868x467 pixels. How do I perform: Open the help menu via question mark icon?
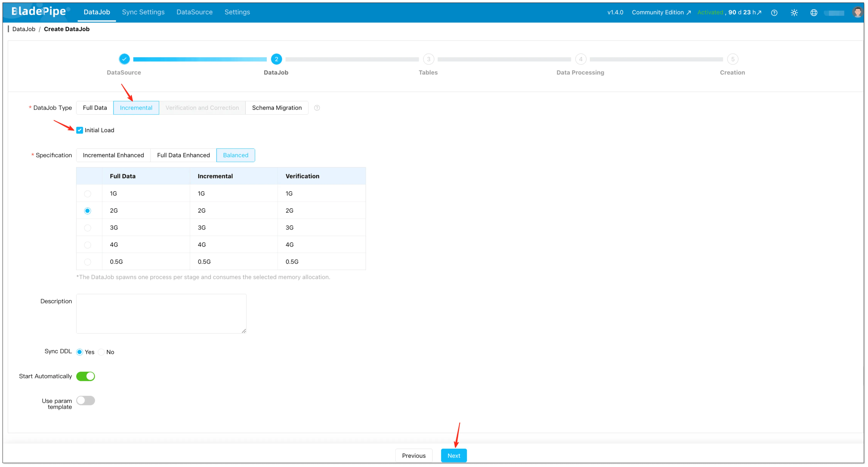[x=774, y=13]
